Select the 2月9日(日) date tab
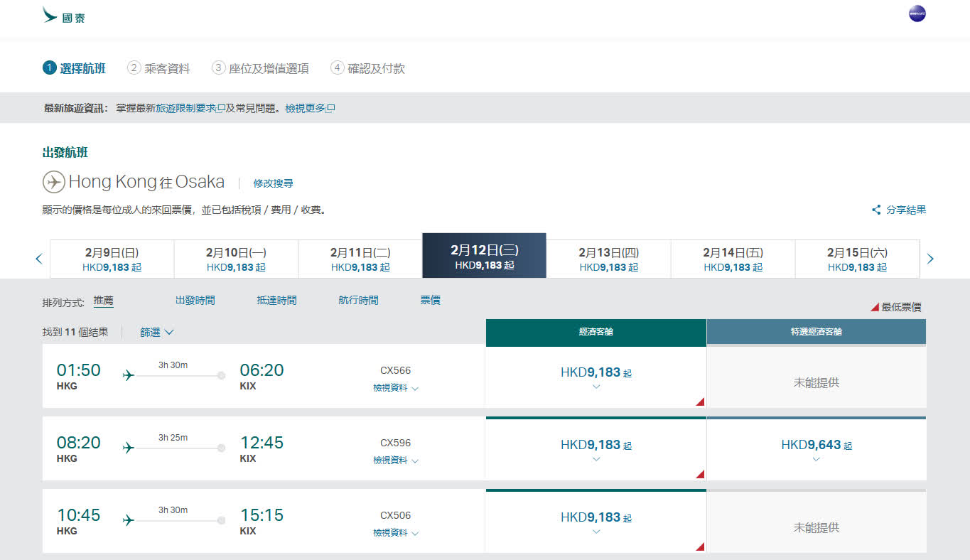 click(112, 259)
